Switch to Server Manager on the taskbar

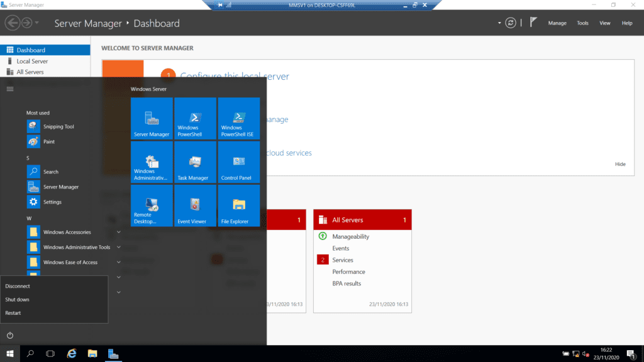coord(113,353)
